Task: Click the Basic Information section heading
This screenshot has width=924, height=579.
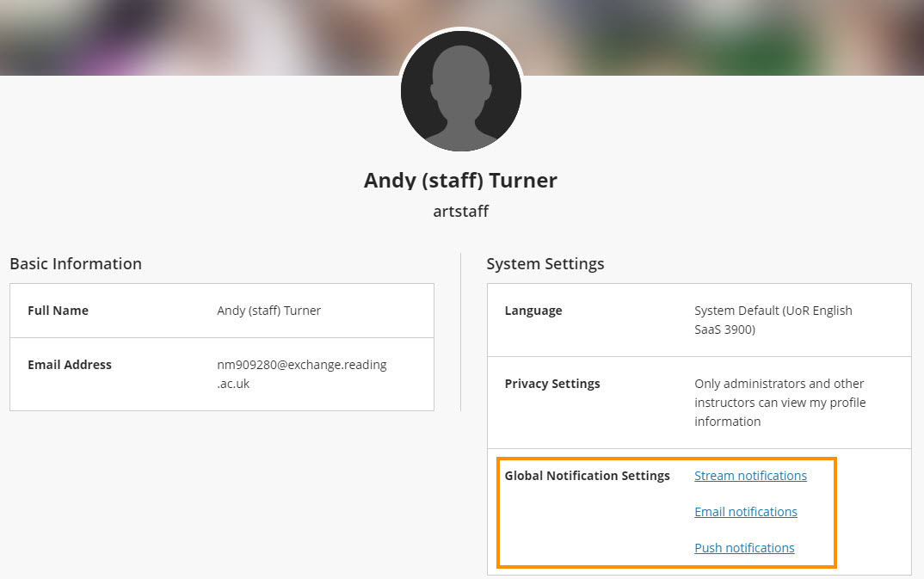Action: tap(76, 264)
